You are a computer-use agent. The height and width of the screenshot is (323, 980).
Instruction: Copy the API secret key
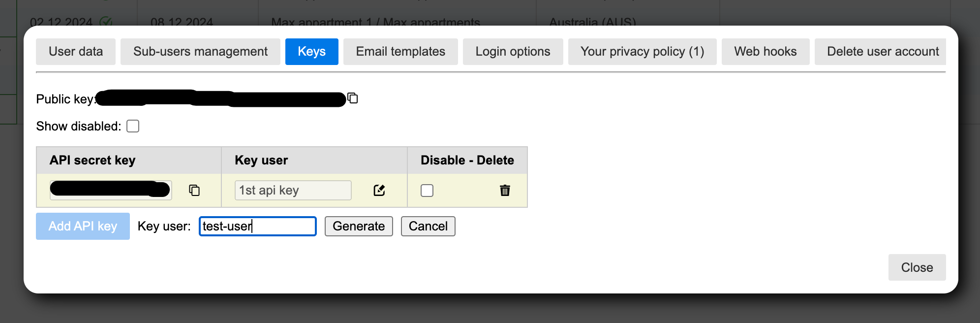point(194,190)
